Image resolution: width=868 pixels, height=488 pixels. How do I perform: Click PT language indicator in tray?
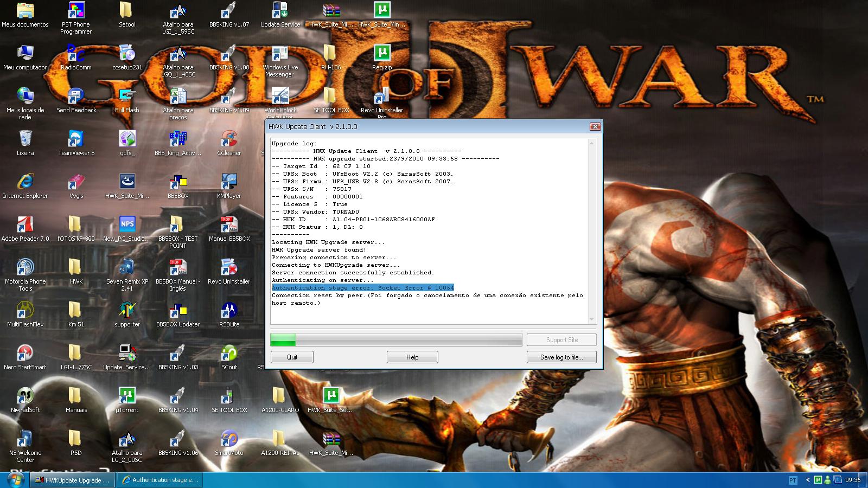pyautogui.click(x=793, y=480)
